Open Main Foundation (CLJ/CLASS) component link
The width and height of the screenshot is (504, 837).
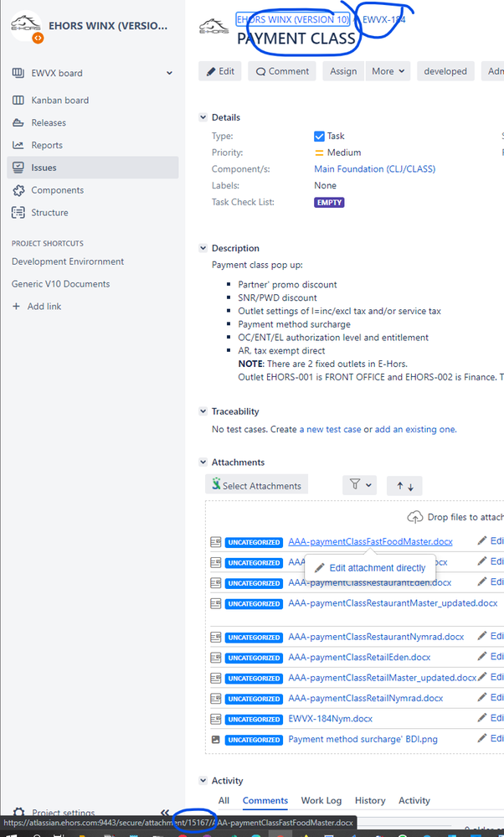(x=374, y=168)
